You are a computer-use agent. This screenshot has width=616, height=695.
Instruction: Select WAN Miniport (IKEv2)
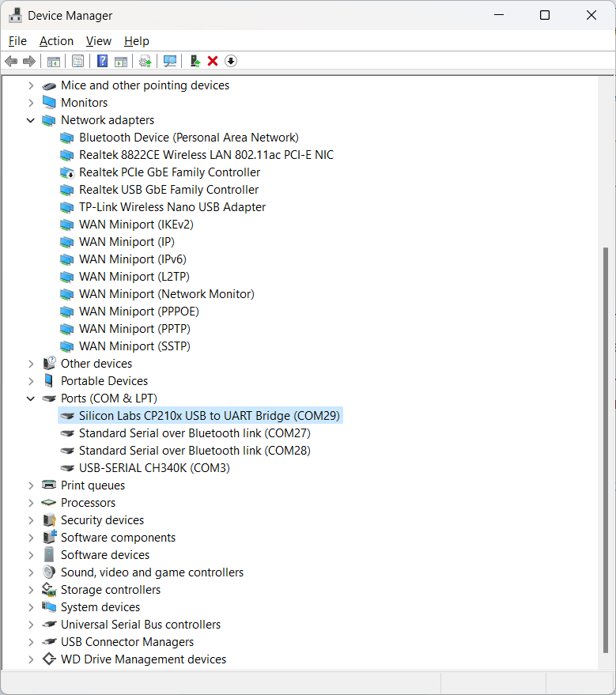point(136,225)
